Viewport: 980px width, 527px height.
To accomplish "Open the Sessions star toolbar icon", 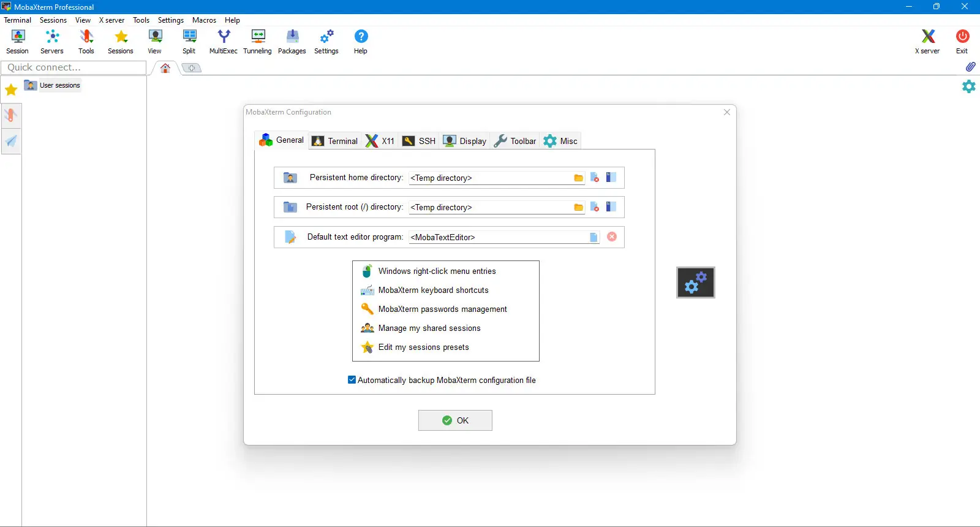I will coord(121,42).
